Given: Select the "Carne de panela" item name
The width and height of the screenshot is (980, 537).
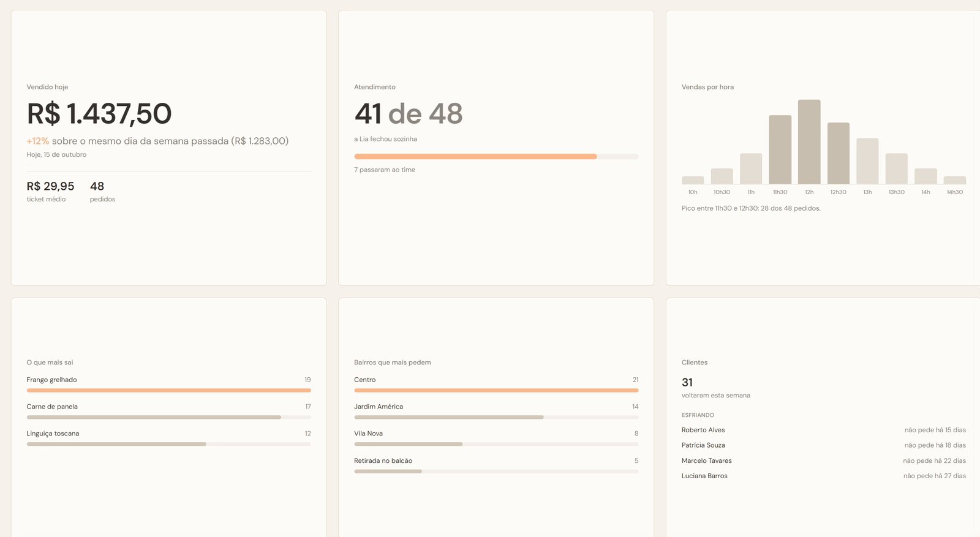Looking at the screenshot, I should click(52, 407).
